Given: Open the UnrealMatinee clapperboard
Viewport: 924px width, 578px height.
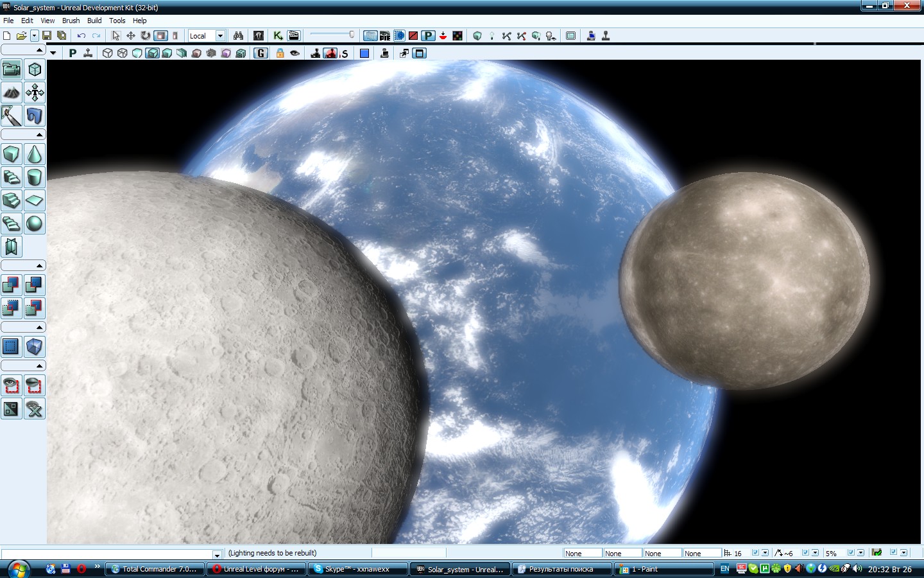Looking at the screenshot, I should click(294, 36).
